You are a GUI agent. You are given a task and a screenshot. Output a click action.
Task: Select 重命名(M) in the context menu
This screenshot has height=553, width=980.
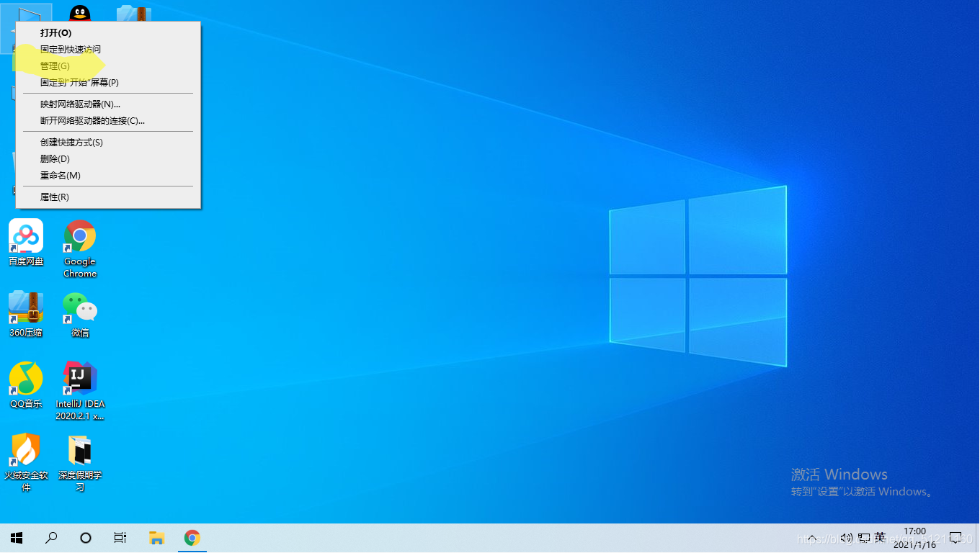(x=108, y=176)
